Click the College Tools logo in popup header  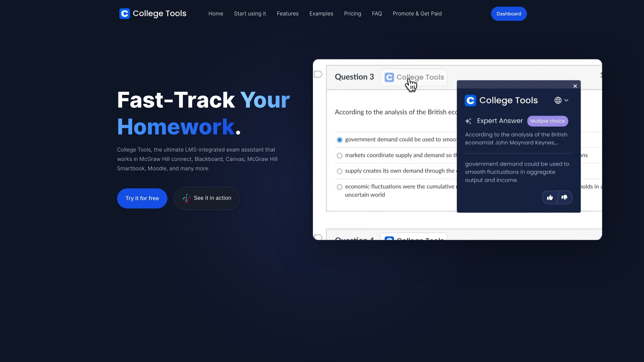coord(470,100)
